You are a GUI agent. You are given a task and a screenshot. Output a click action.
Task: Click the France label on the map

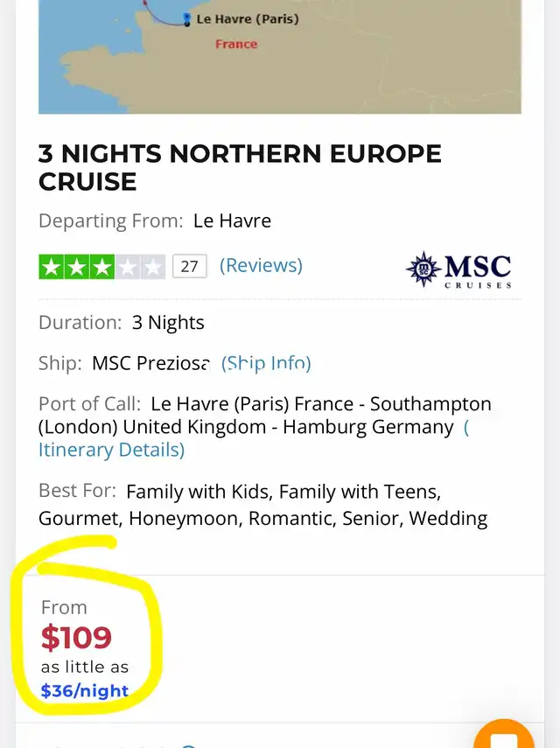tap(236, 44)
